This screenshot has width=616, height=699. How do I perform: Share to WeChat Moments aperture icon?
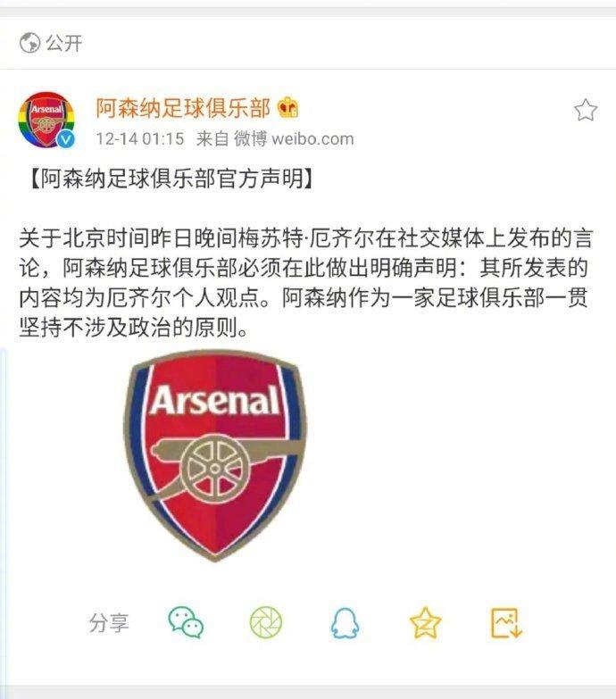266,622
